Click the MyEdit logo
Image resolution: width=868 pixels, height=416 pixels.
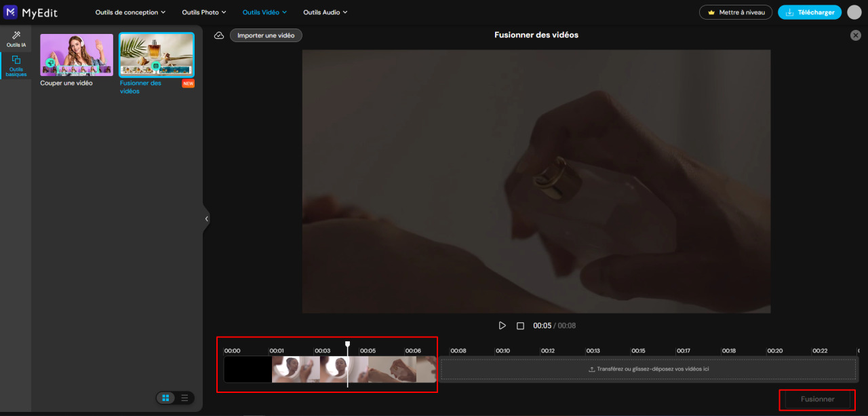click(31, 12)
